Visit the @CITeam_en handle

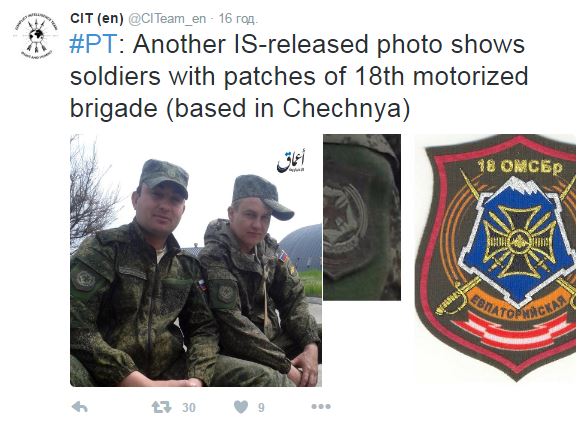(x=167, y=18)
